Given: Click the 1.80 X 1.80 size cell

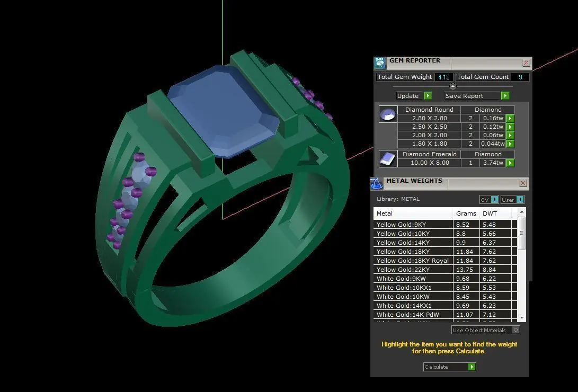Looking at the screenshot, I should 430,144.
